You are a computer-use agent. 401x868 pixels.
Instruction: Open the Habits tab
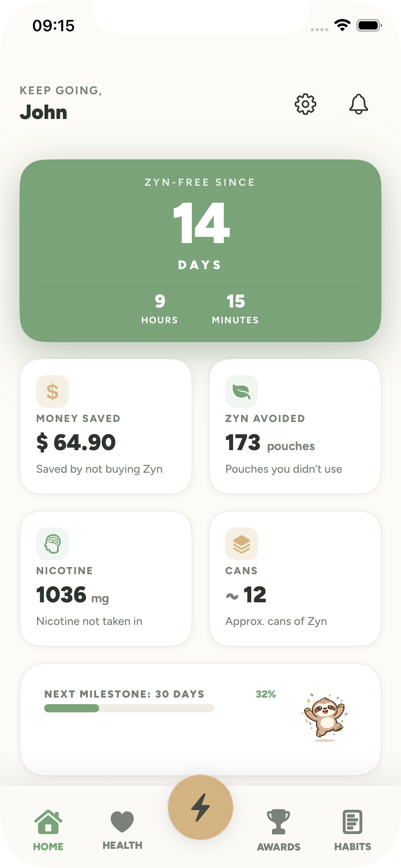point(353,830)
